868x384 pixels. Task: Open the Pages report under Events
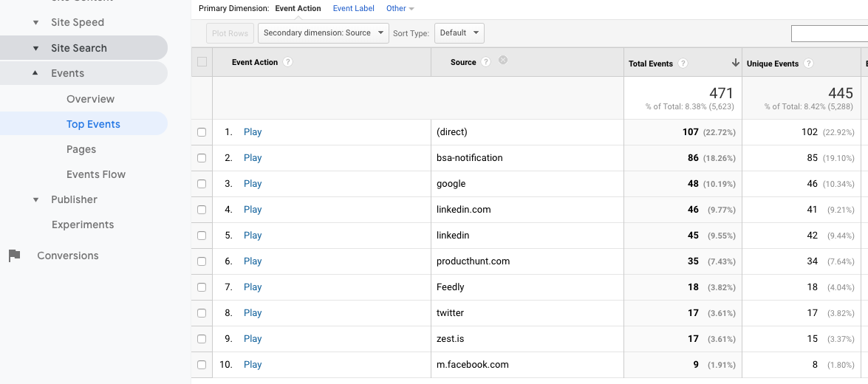pos(81,149)
